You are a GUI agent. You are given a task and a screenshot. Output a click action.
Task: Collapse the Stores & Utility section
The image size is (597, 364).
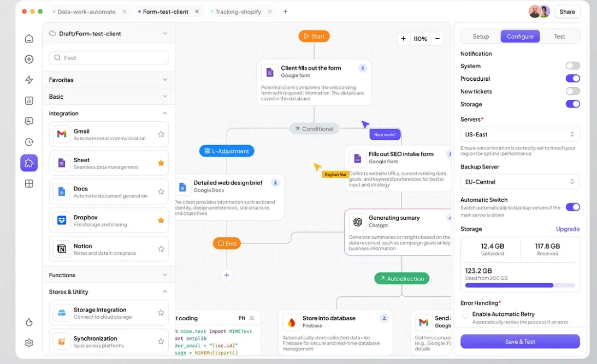109,292
